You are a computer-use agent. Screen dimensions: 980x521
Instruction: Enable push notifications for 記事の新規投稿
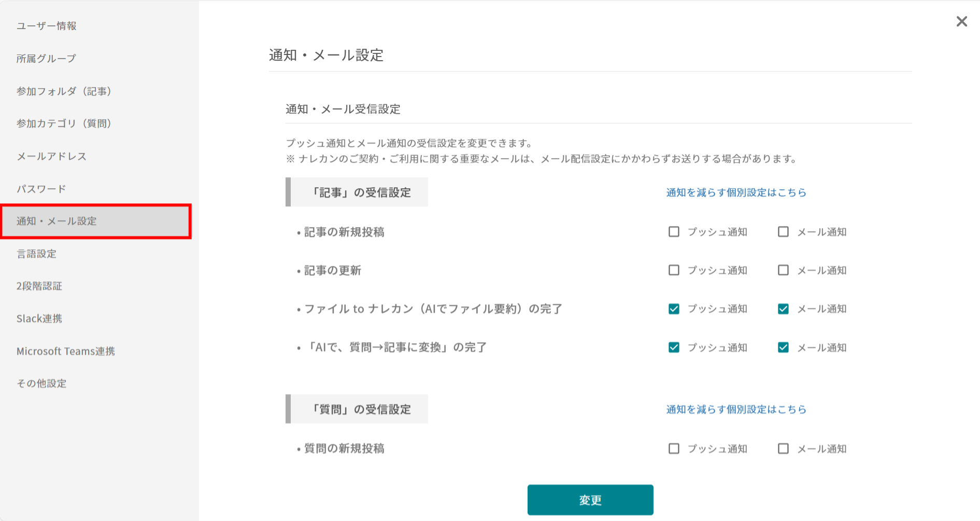[674, 232]
